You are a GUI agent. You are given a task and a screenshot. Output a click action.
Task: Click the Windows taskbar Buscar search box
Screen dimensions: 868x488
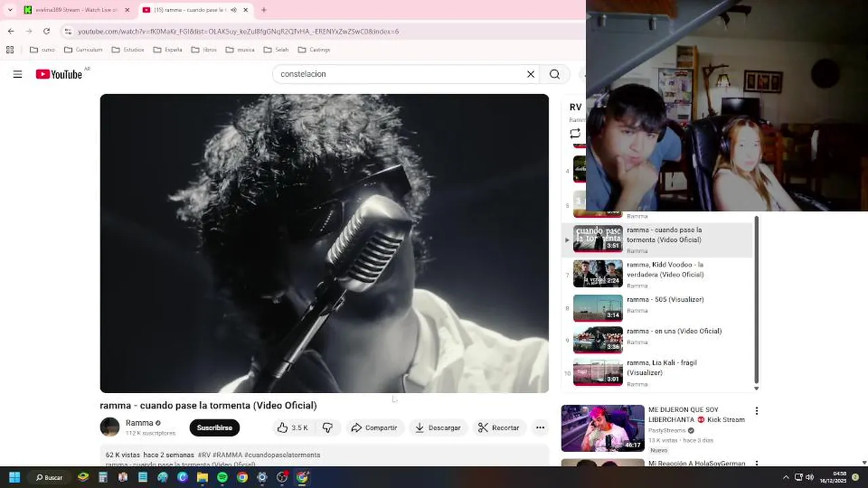point(50,477)
